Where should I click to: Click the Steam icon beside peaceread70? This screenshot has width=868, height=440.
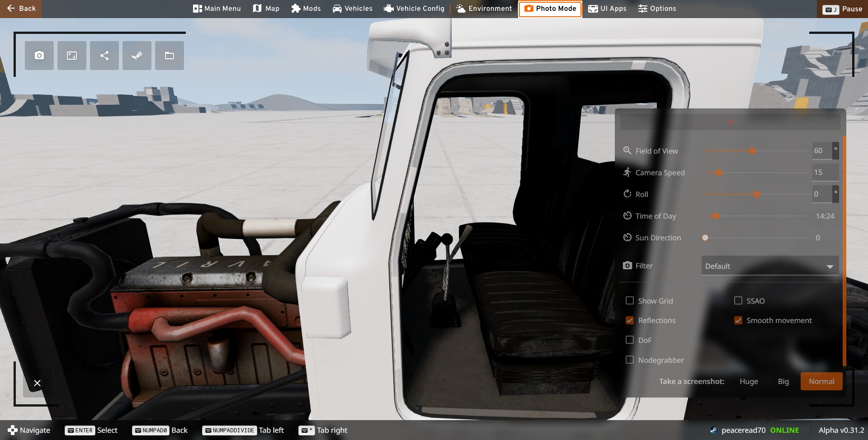point(713,430)
